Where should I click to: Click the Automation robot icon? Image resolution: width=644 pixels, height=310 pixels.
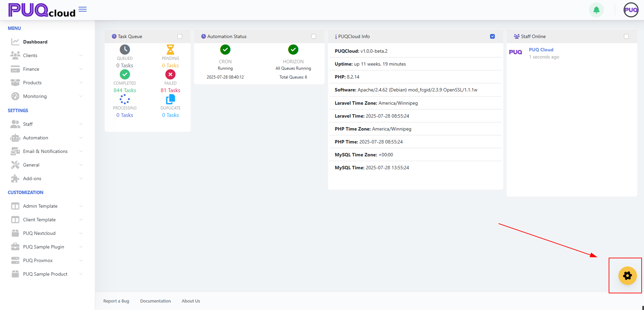pos(15,138)
